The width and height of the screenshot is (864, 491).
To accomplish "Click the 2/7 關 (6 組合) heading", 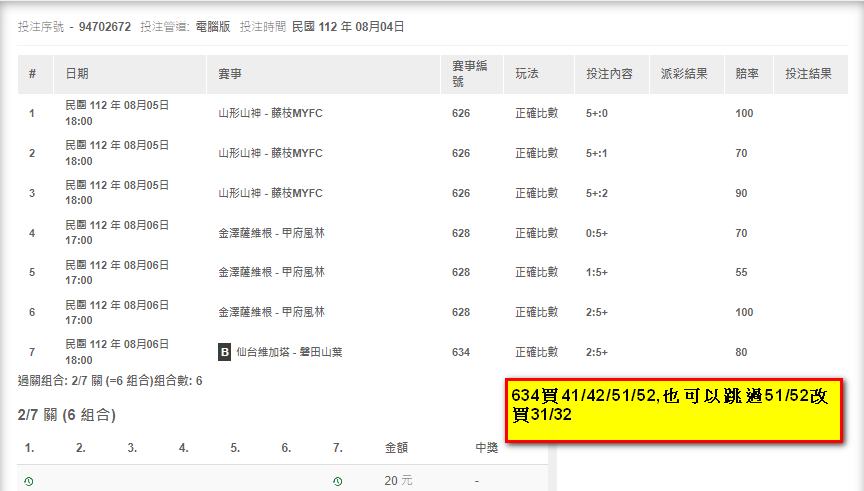I will [67, 415].
